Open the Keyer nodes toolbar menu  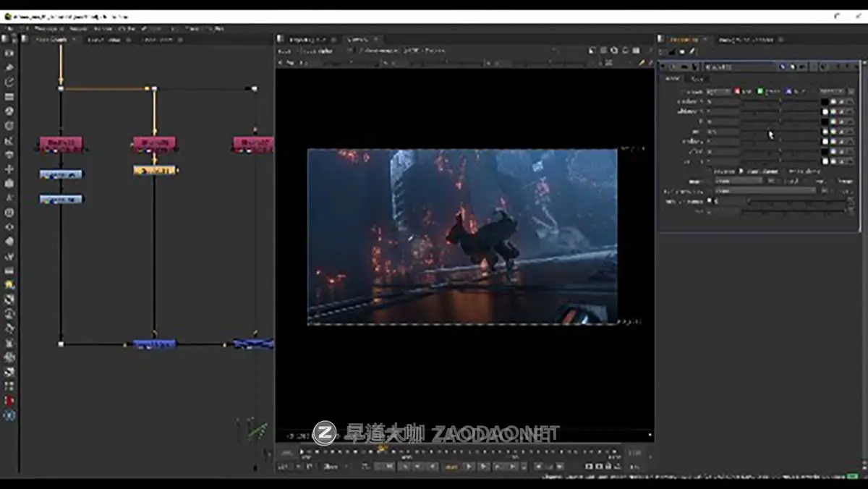pos(9,140)
